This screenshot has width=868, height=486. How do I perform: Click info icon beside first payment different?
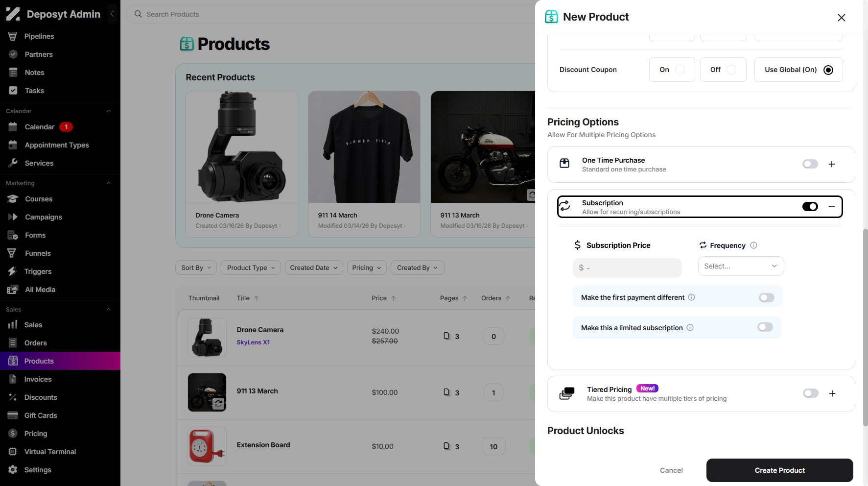(692, 297)
